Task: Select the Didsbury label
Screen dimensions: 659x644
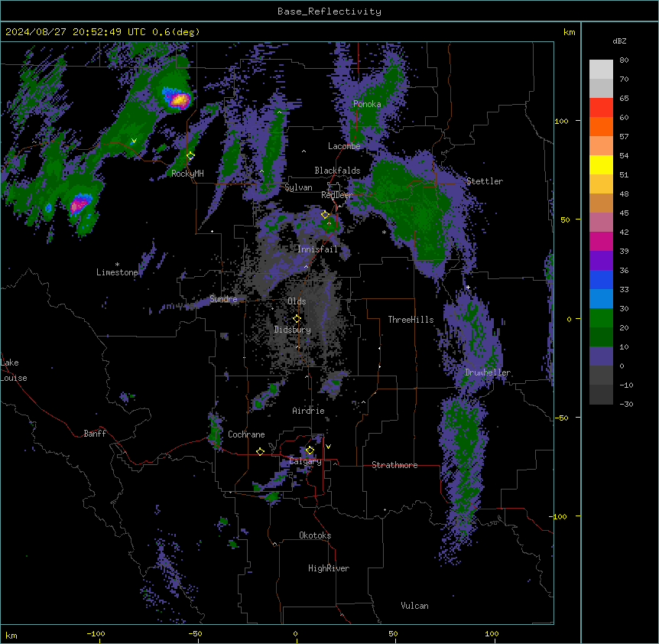Action: click(293, 330)
